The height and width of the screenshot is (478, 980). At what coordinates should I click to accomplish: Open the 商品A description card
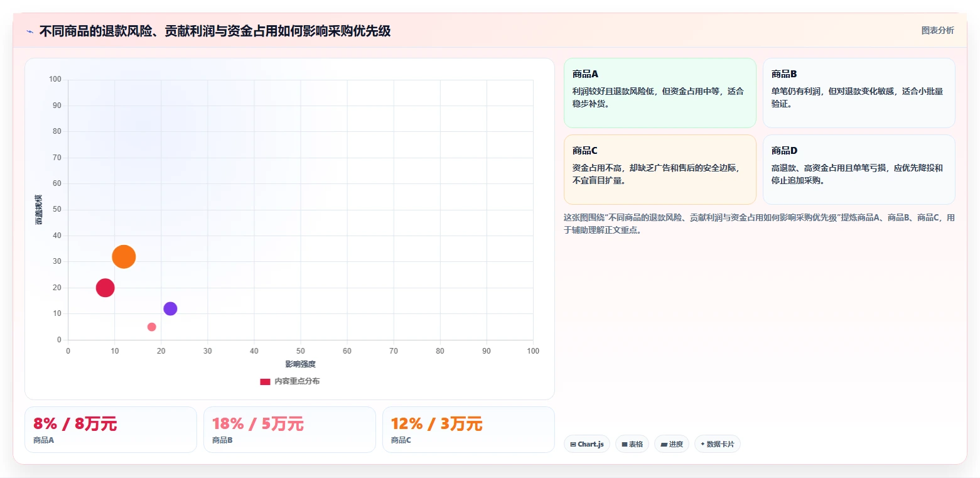[660, 93]
